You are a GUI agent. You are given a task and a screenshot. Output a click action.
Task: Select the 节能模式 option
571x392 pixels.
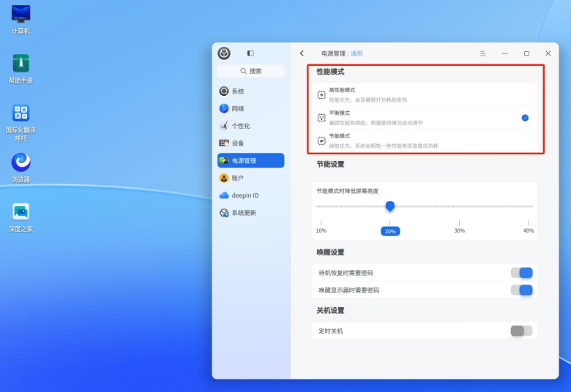click(x=425, y=141)
